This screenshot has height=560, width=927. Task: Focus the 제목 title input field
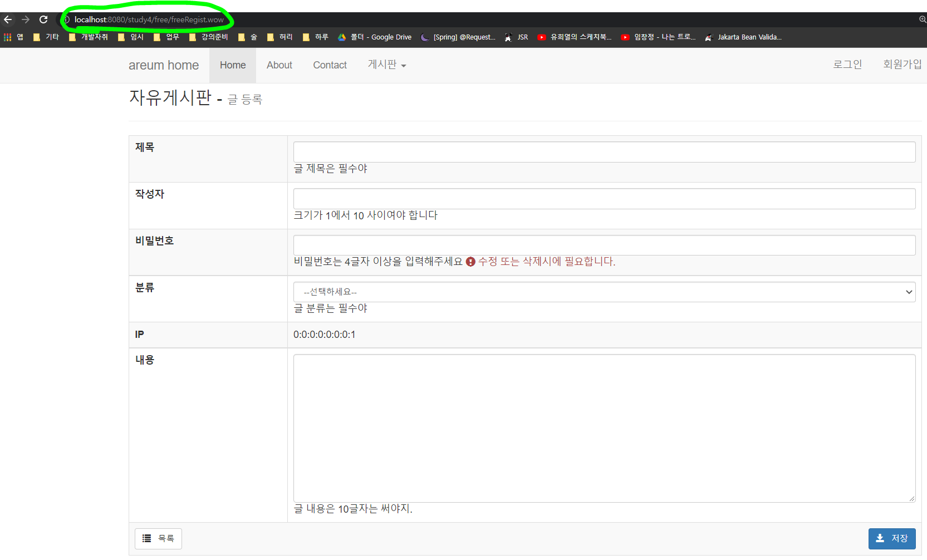pos(604,152)
